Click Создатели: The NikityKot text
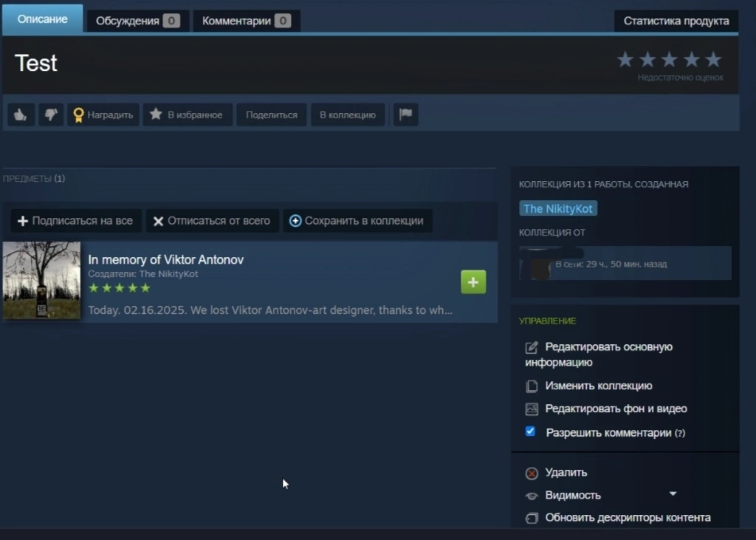This screenshot has height=540, width=756. point(142,273)
